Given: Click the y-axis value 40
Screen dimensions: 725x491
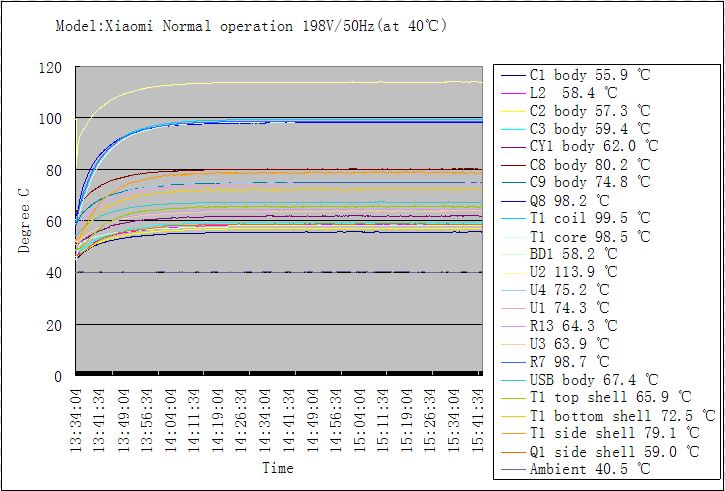Looking at the screenshot, I should (54, 273).
